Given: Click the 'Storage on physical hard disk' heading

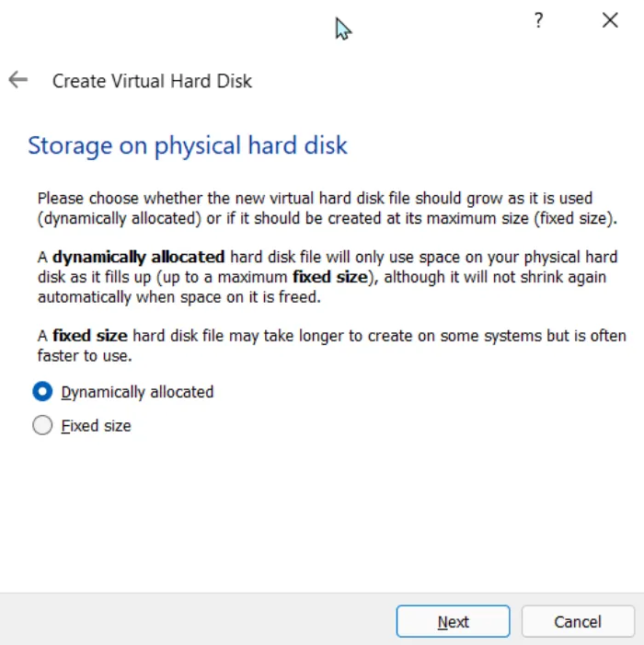Looking at the screenshot, I should coord(188,145).
